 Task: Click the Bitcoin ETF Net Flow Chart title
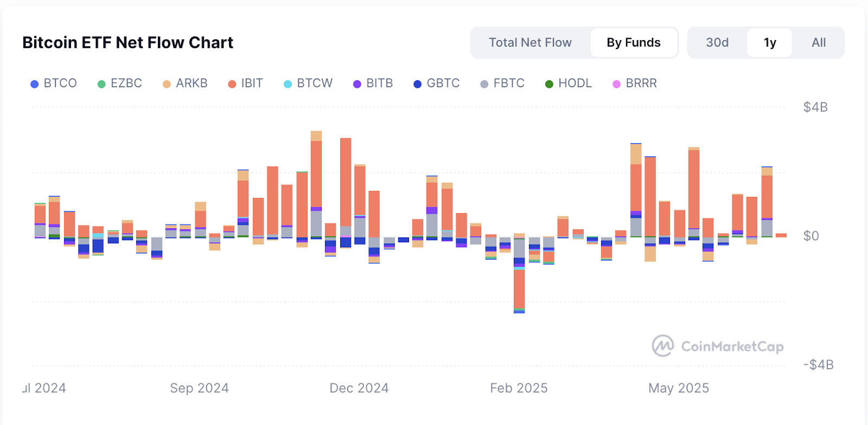128,43
